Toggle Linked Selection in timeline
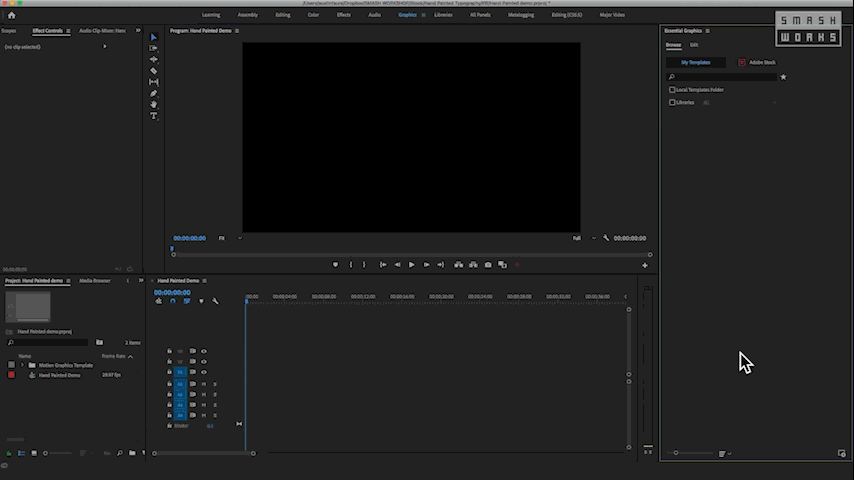This screenshot has height=480, width=854. pyautogui.click(x=187, y=301)
